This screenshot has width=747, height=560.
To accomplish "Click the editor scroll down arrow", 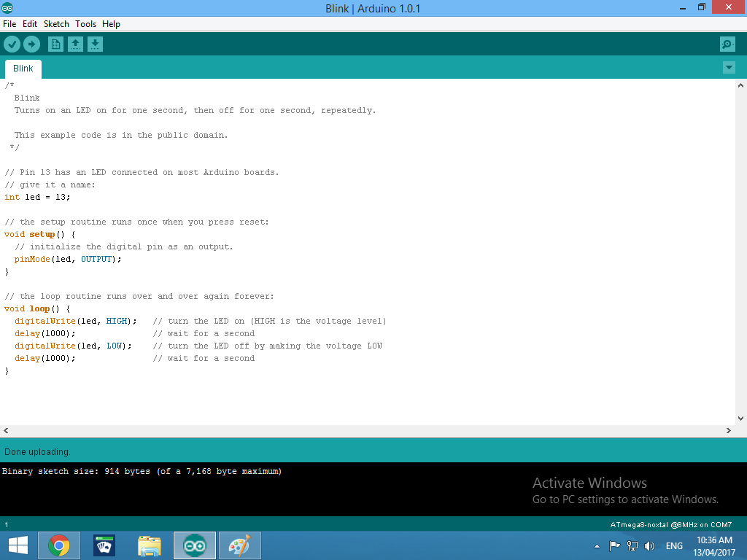I will click(x=741, y=419).
